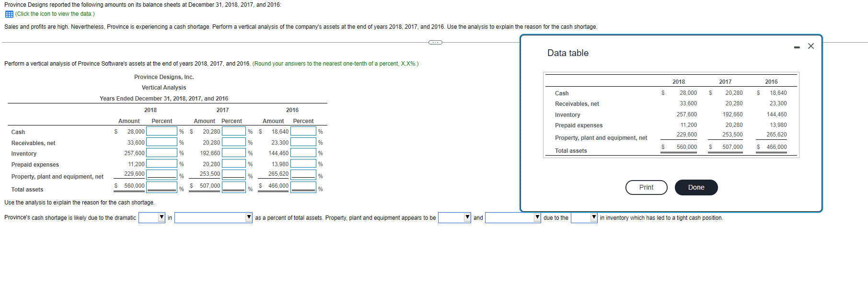Click the ellipsis divider handle
This screenshot has width=868, height=284.
coord(435,42)
